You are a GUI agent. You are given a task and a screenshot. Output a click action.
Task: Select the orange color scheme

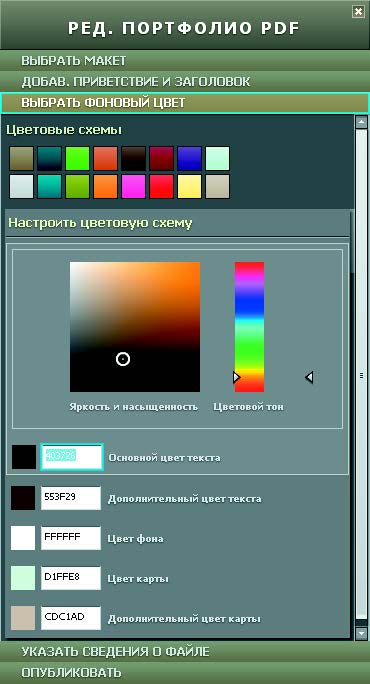[x=105, y=186]
